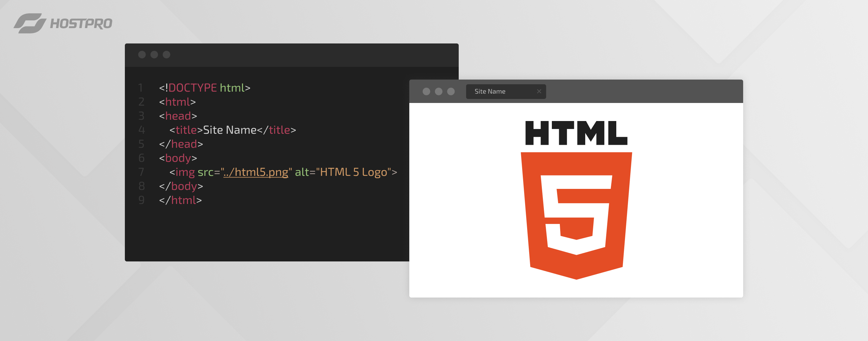This screenshot has width=868, height=341.
Task: Click the opening <html> tag on line 2
Action: pos(177,102)
